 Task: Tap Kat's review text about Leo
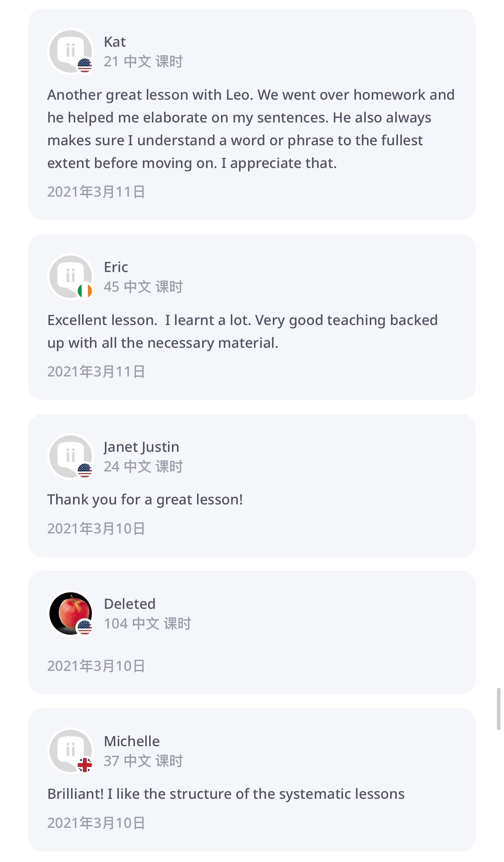coord(250,129)
